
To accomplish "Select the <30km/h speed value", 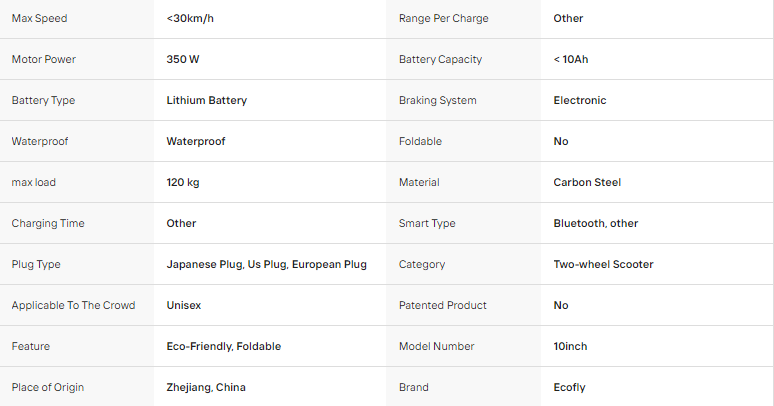I will (190, 18).
